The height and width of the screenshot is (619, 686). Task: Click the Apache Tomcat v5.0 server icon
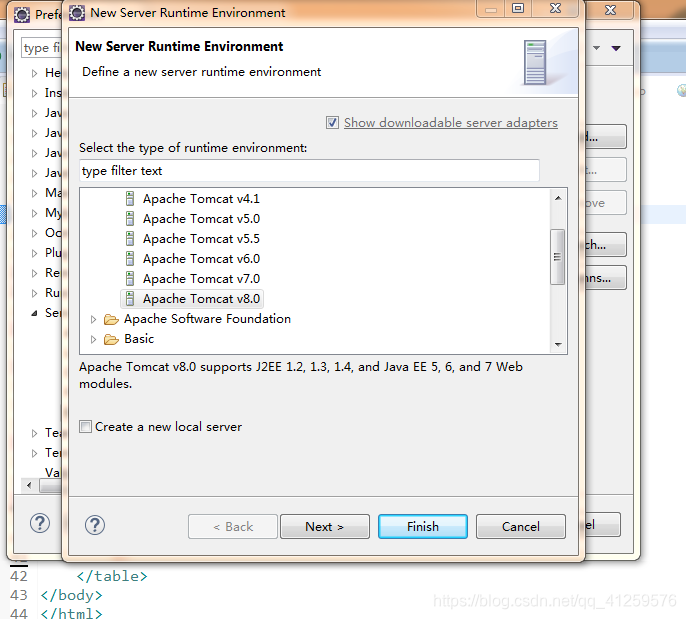click(x=130, y=219)
